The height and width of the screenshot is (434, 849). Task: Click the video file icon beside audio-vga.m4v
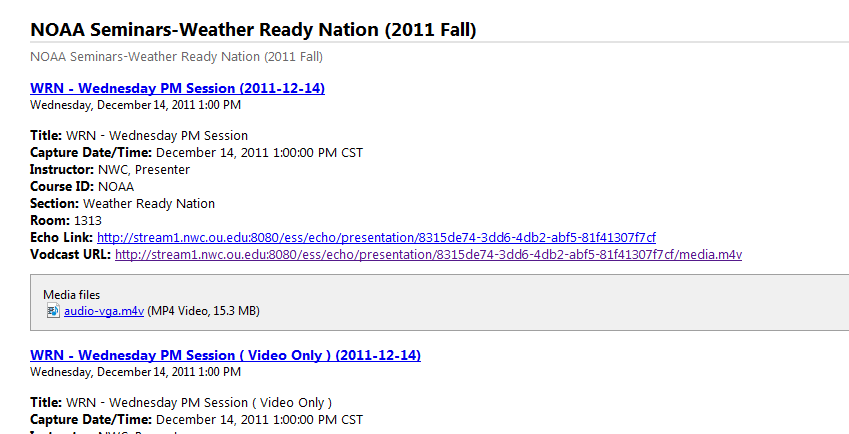[53, 311]
